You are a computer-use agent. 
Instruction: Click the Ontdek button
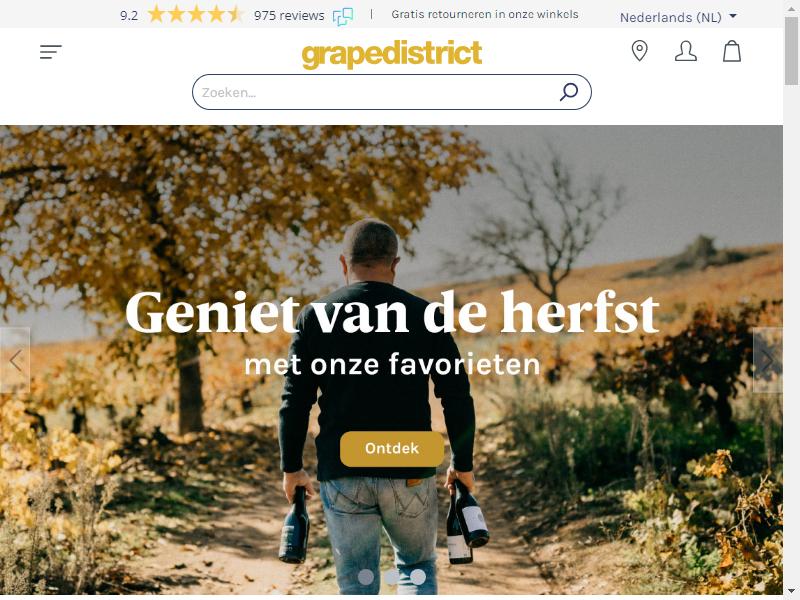(392, 448)
